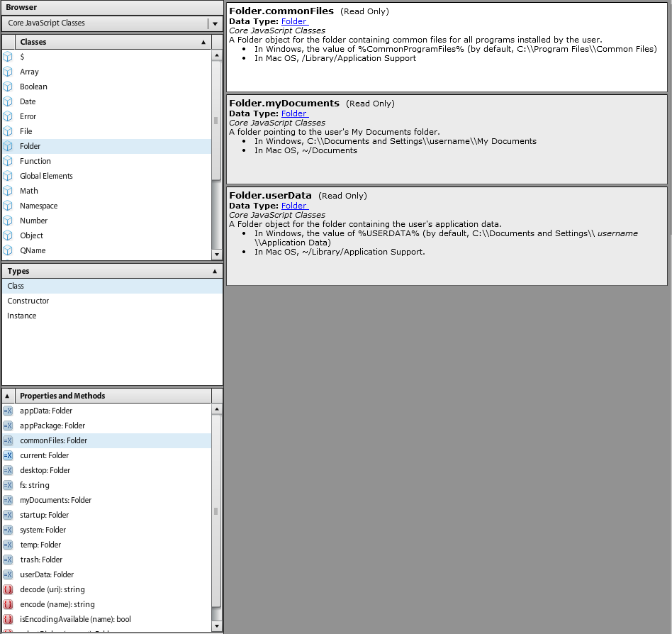The width and height of the screenshot is (672, 634).
Task: Click property icon beside fs: string
Action: tap(8, 485)
